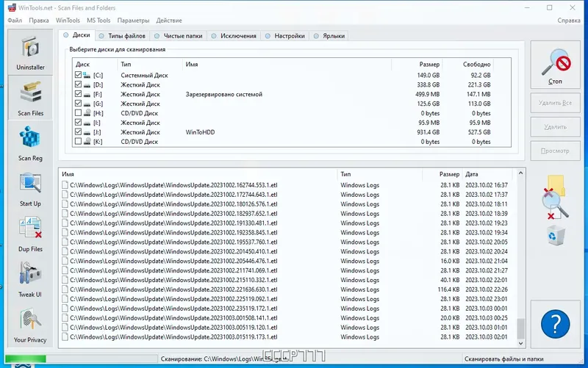The image size is (588, 368).
Task: Click the Просмотр button
Action: 556,151
